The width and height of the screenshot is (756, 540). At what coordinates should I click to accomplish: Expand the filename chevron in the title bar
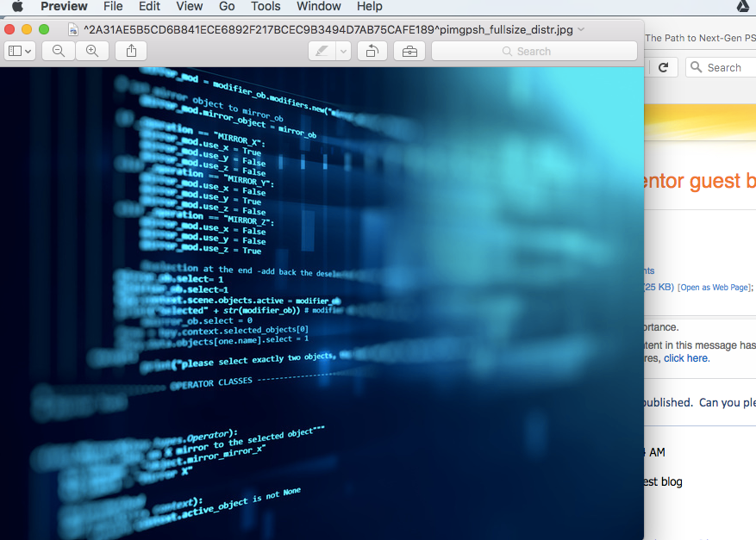tap(582, 28)
